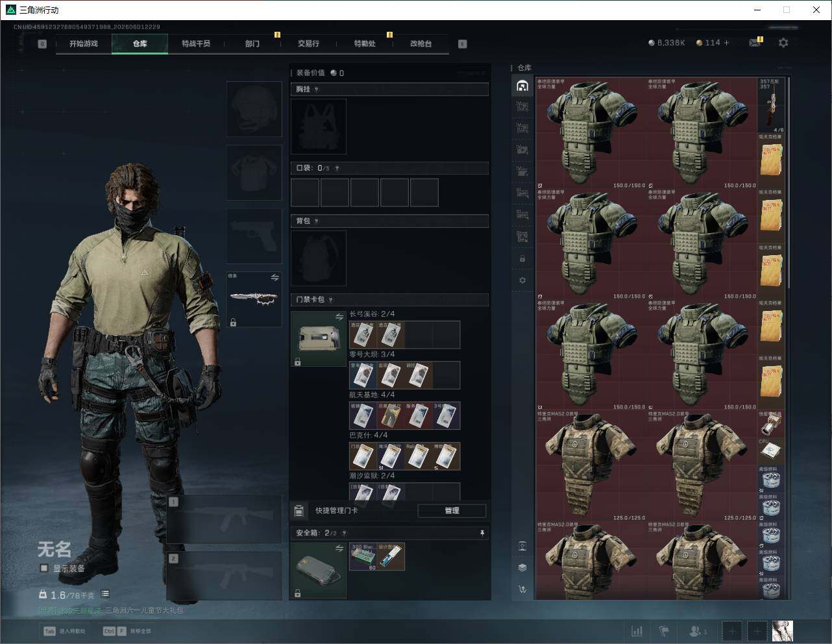Click the 门禁卡包 help question mark
832x644 pixels.
coord(331,300)
